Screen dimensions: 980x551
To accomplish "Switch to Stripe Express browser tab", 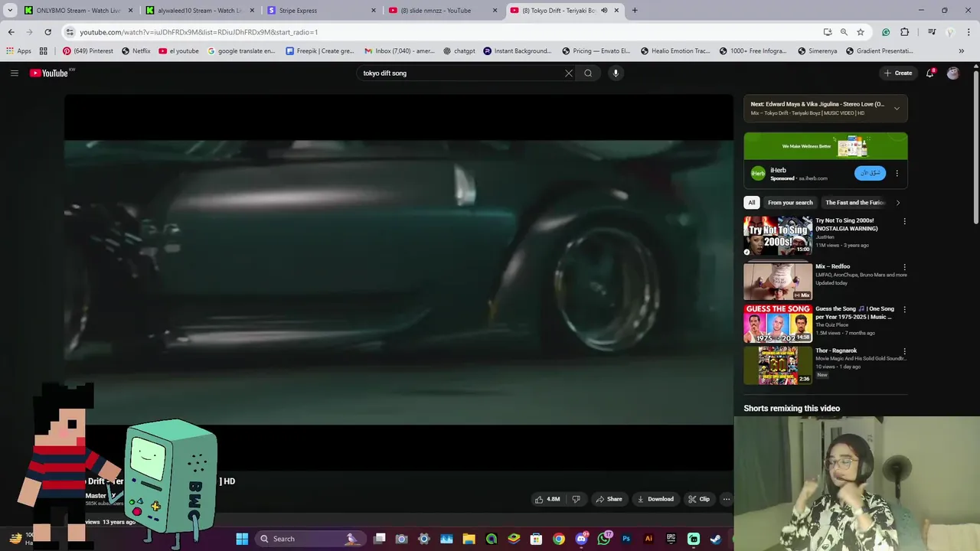I will point(321,11).
